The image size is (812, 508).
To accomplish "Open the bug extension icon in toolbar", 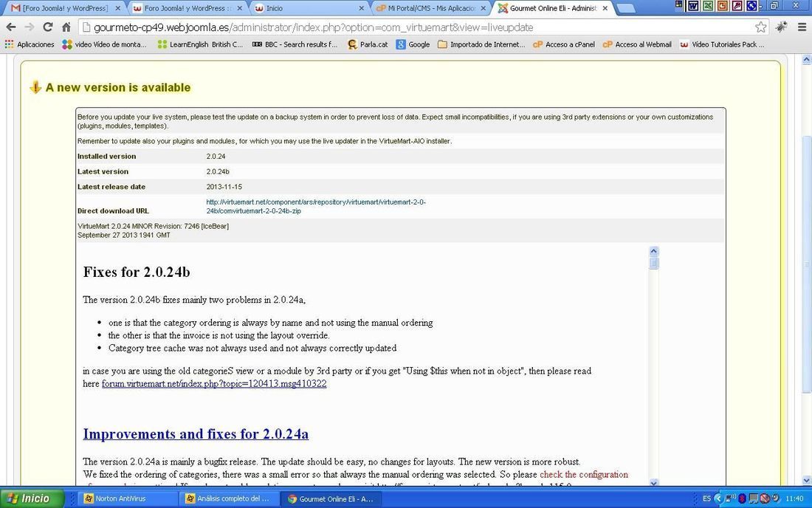I will 782,27.
